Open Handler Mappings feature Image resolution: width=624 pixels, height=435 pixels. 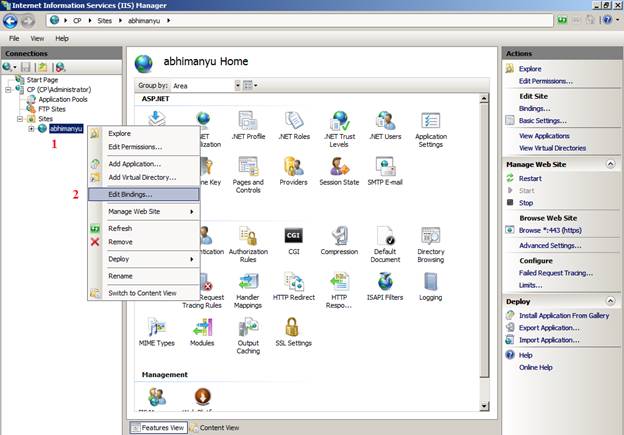(248, 290)
